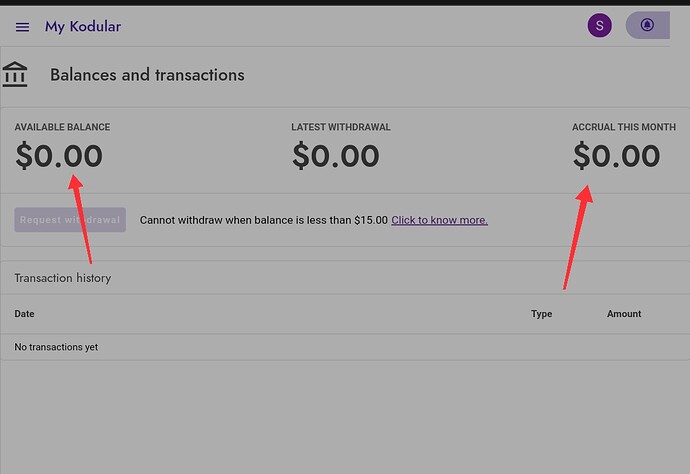Click the Latest Withdrawal $0.00 amount
The image size is (690, 474).
pos(335,156)
